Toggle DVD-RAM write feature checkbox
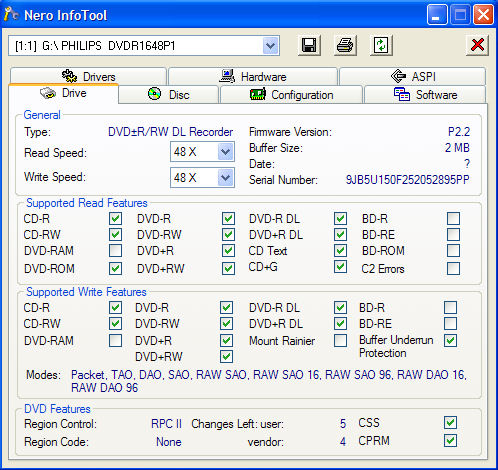 click(x=115, y=341)
